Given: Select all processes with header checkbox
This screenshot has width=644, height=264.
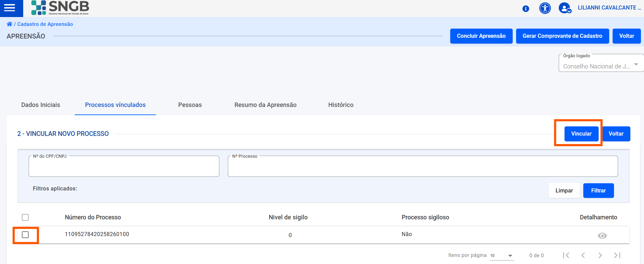Looking at the screenshot, I should pyautogui.click(x=25, y=217).
